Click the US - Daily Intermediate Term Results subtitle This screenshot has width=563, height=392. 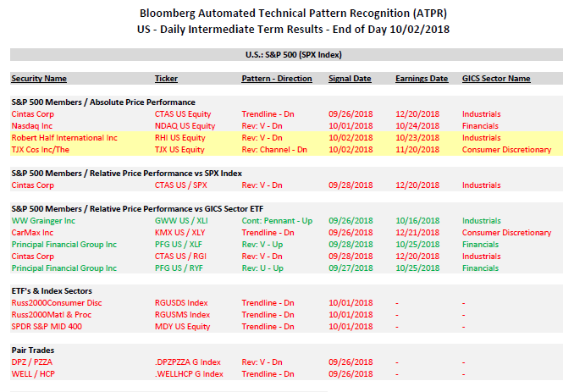click(293, 29)
